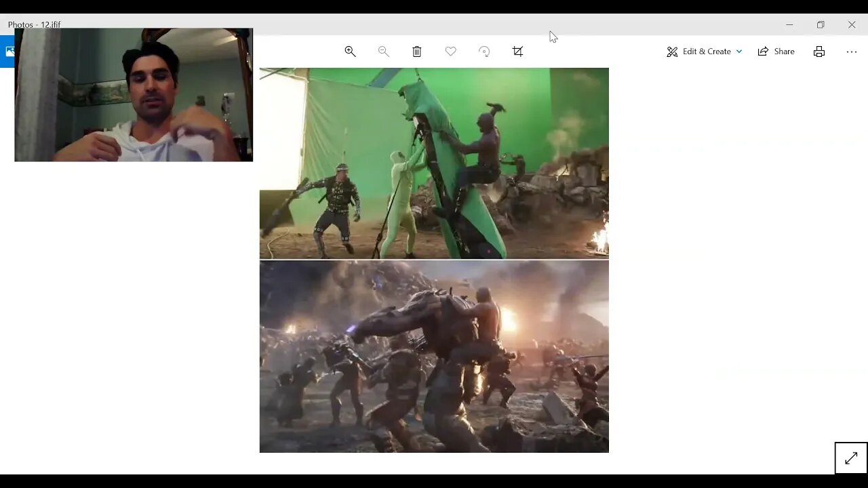Open Edit & Create menu
This screenshot has width=868, height=488.
coord(705,52)
